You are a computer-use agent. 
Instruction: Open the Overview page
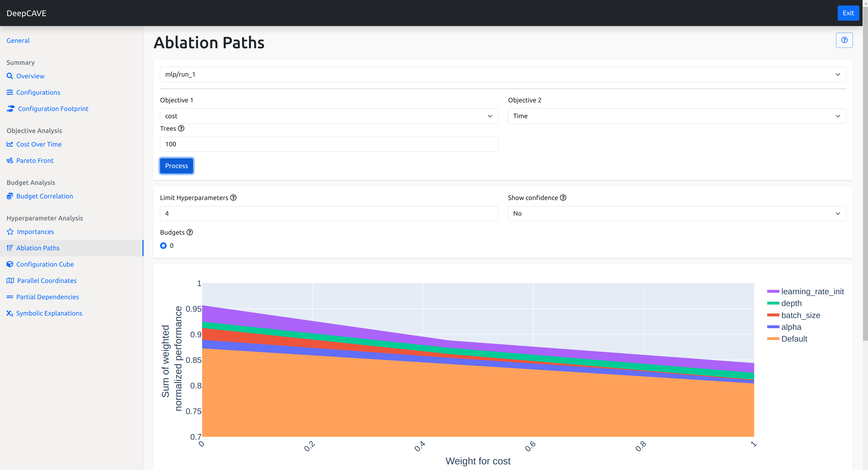click(x=30, y=76)
